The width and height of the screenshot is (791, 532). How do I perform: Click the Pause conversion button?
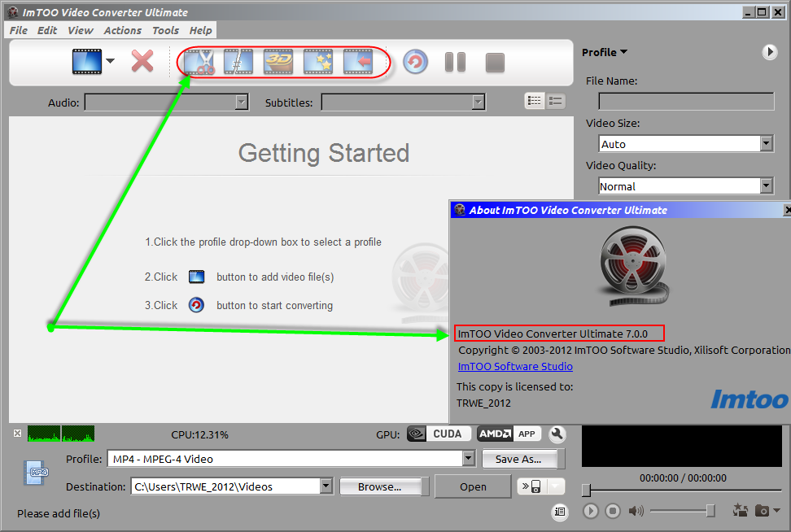pyautogui.click(x=455, y=62)
